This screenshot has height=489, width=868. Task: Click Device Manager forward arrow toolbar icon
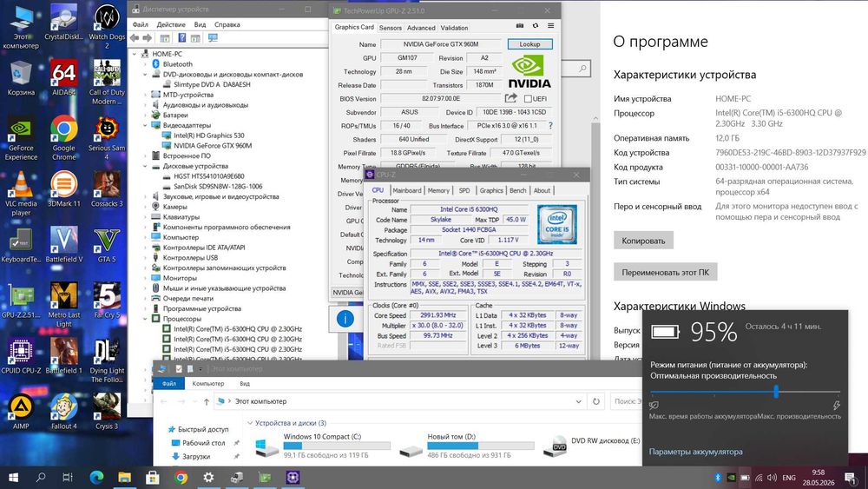[x=148, y=37]
